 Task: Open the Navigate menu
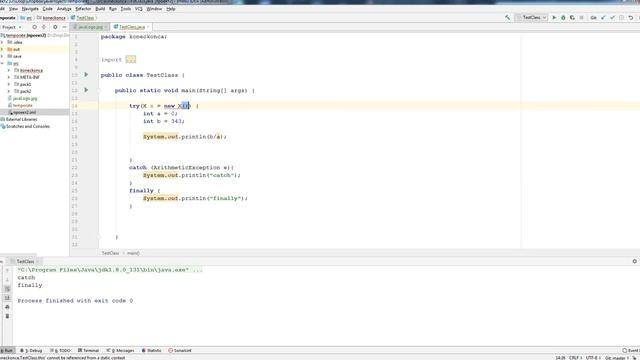pos(30,9)
